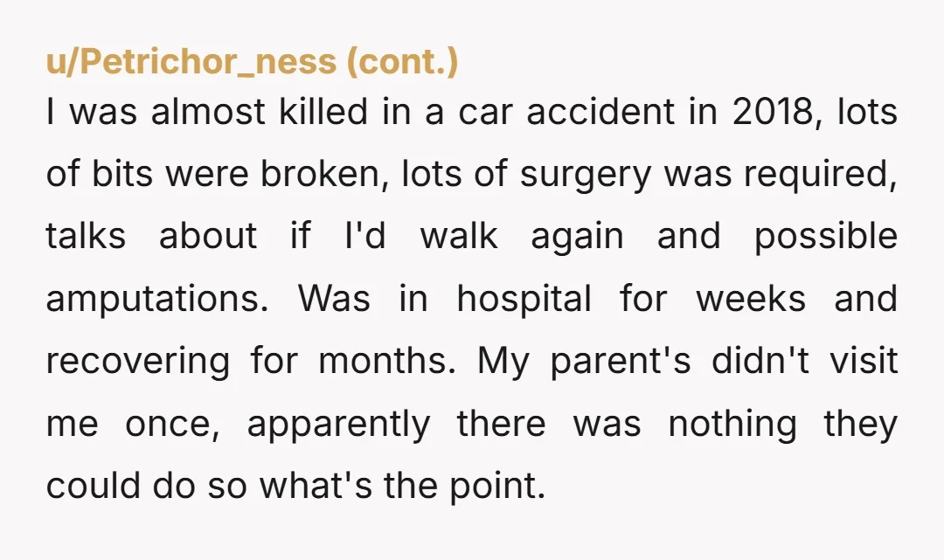Click the word "walk" in the third line

tap(459, 236)
